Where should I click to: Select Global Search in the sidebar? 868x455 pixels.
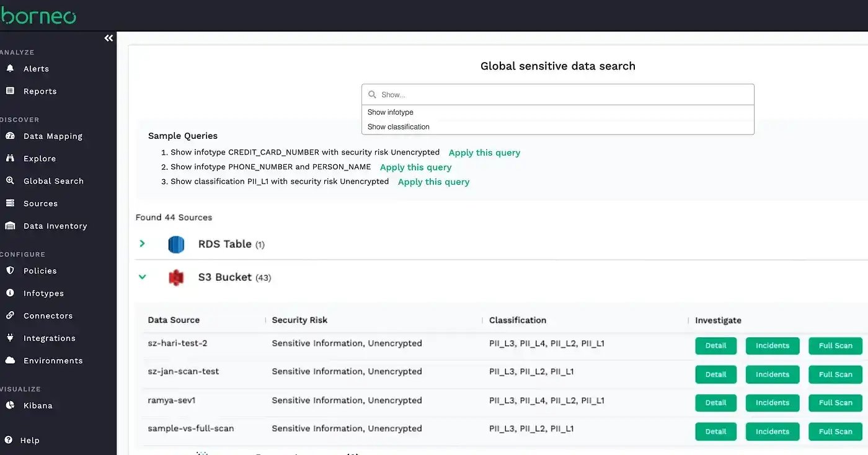(x=53, y=181)
